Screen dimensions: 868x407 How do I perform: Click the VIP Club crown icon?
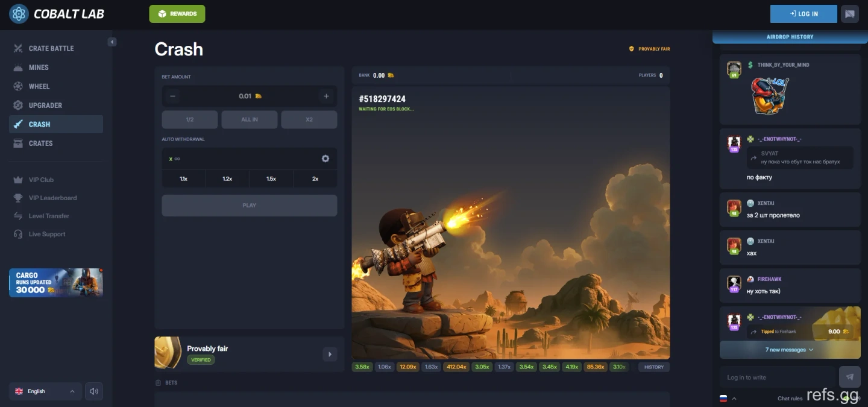coord(18,180)
